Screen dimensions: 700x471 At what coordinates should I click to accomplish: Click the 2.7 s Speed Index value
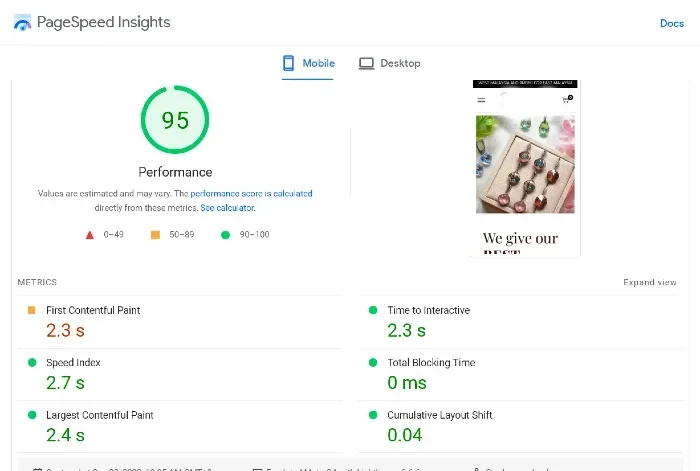tap(65, 383)
